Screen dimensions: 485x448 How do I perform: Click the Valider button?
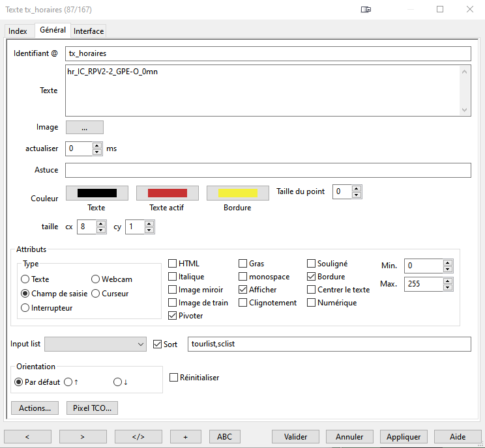click(295, 436)
